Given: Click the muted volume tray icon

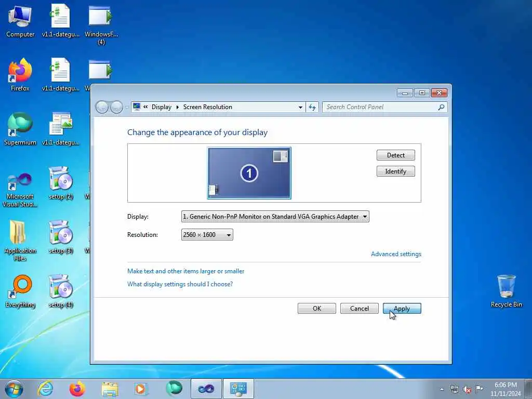Looking at the screenshot, I should point(467,390).
